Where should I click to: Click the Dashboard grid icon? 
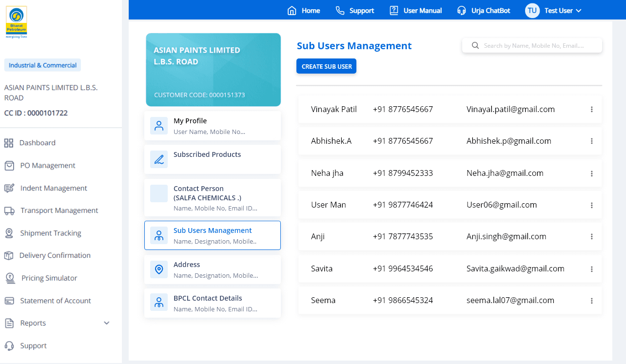(9, 143)
